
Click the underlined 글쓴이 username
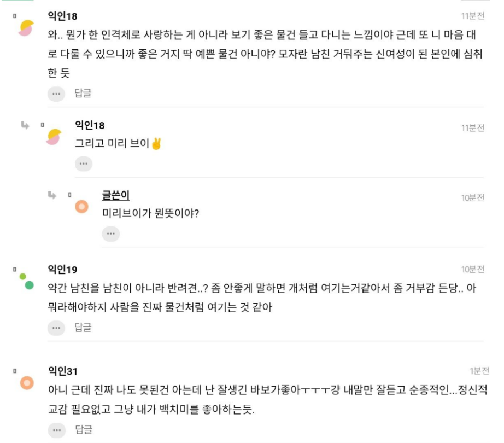(x=115, y=195)
